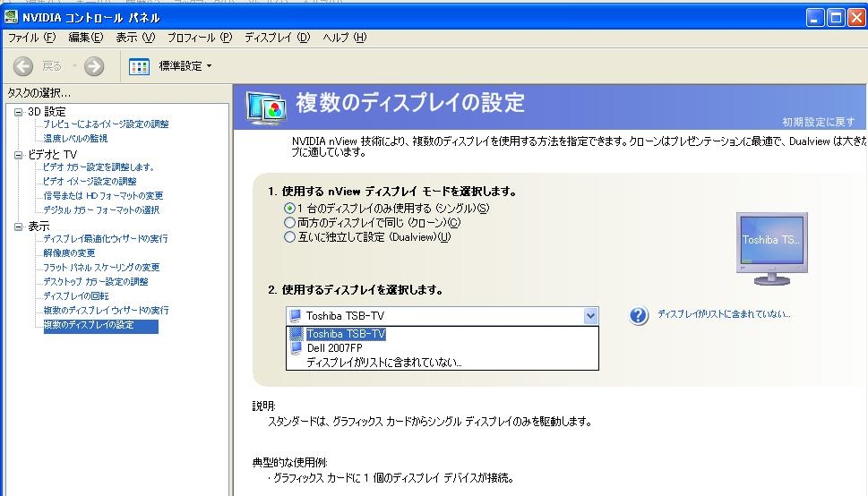Open the 編集(E) menu
This screenshot has height=496, width=868.
point(86,38)
